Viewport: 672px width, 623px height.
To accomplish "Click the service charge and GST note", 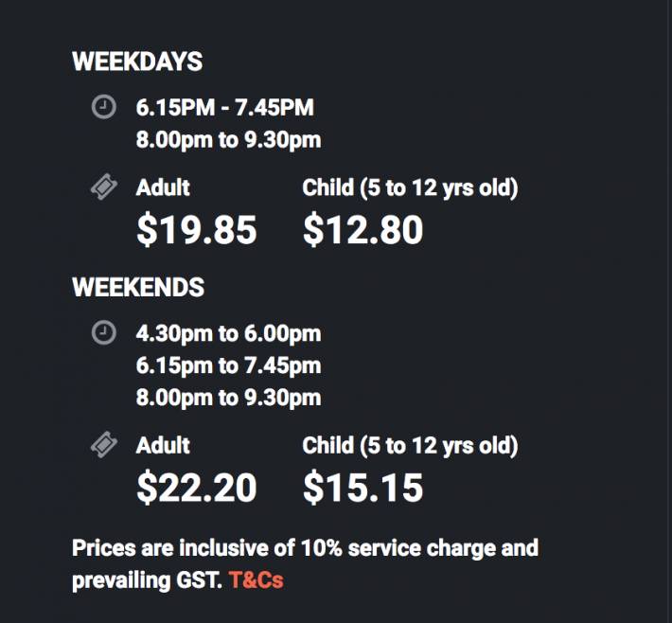I will coord(305,548).
